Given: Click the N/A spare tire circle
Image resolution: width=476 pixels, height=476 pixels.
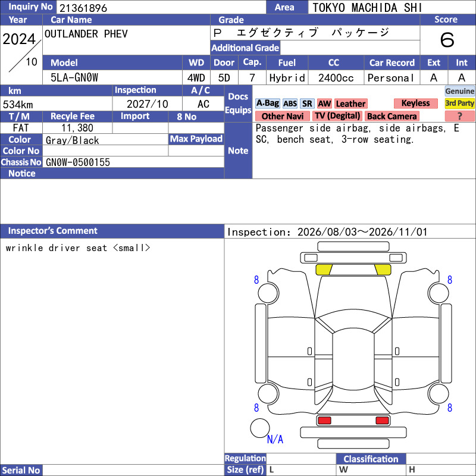Looking at the screenshot, I should [260, 428].
